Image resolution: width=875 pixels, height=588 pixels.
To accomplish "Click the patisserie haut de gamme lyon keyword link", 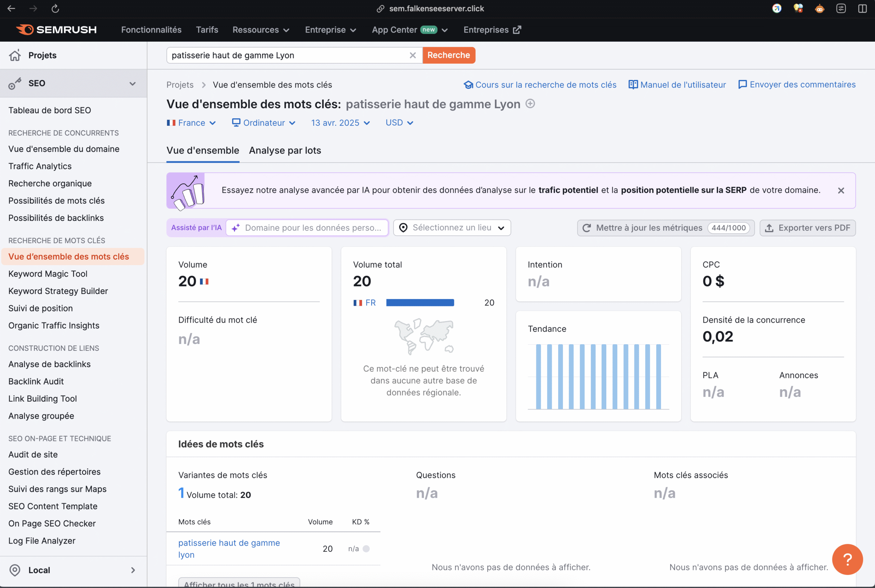I will 229,549.
